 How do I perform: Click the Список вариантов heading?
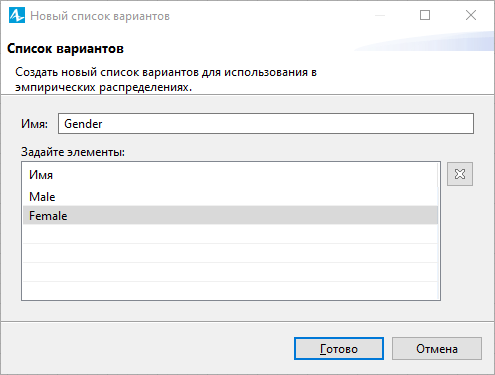coord(65,49)
